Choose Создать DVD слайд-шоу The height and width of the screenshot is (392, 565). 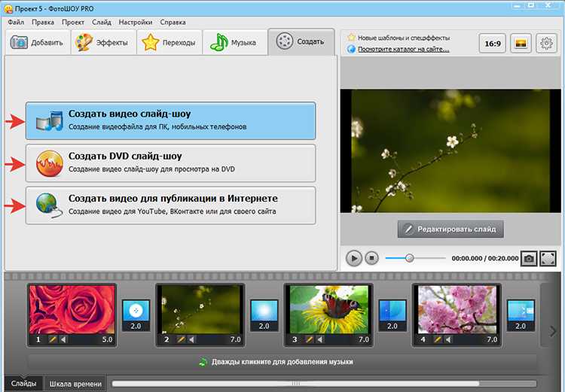[x=171, y=163]
